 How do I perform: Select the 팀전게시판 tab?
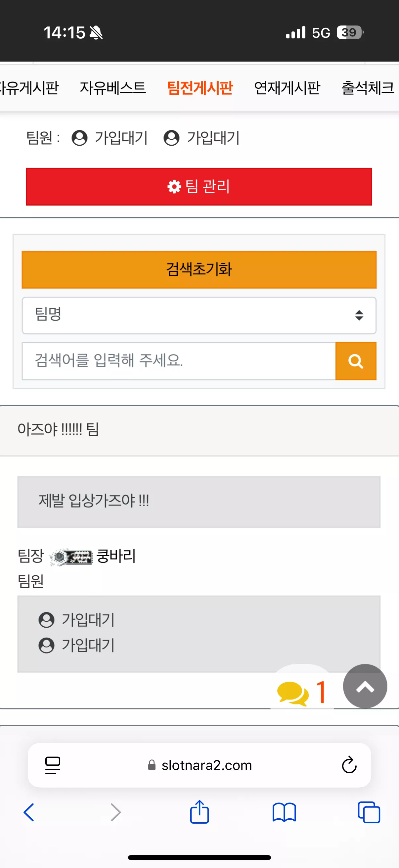click(x=200, y=88)
